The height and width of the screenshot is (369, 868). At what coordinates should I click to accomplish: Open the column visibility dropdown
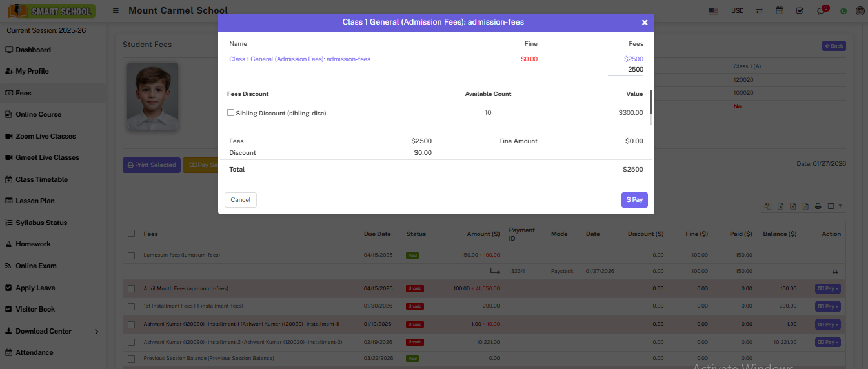[x=834, y=206]
